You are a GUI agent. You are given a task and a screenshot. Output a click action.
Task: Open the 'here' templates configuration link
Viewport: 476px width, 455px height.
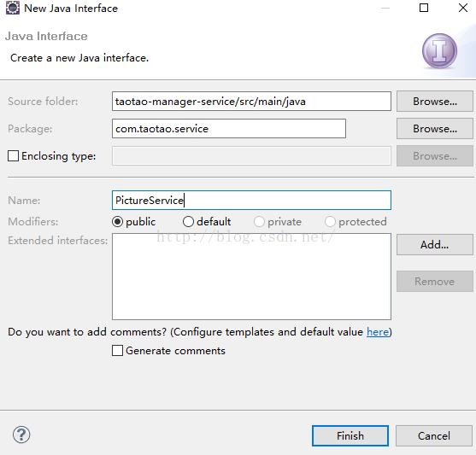click(x=378, y=332)
